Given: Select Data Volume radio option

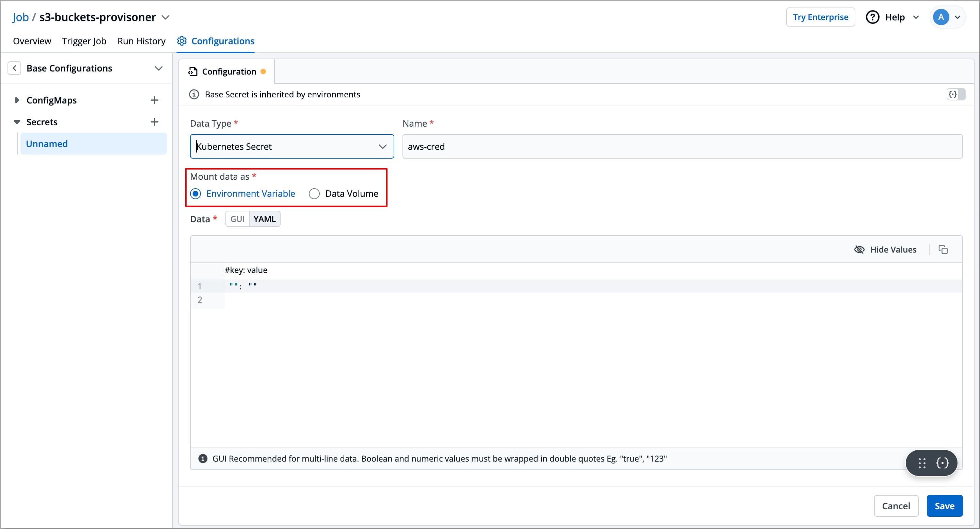Looking at the screenshot, I should click(x=314, y=194).
